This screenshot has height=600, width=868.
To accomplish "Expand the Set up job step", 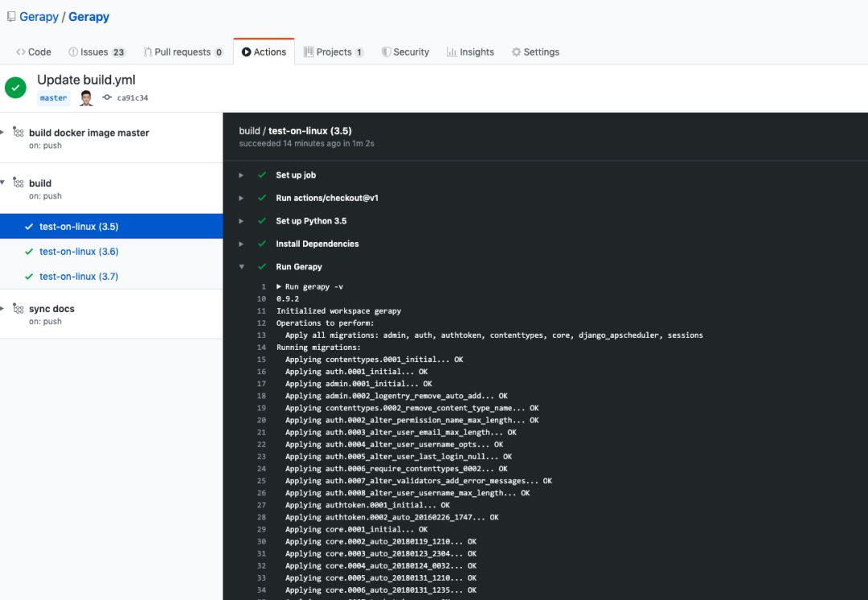I will 240,175.
